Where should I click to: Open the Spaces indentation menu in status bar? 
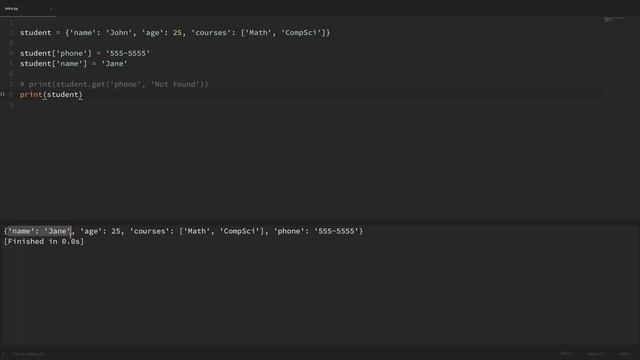pyautogui.click(x=595, y=354)
